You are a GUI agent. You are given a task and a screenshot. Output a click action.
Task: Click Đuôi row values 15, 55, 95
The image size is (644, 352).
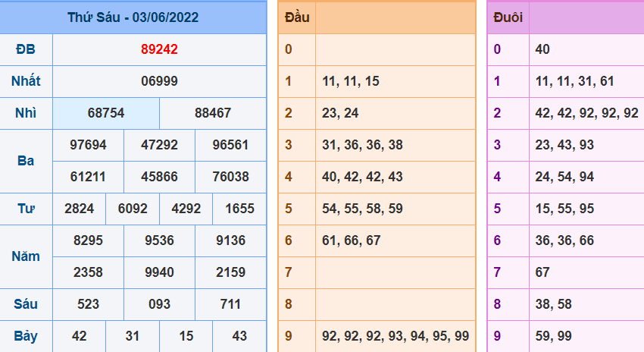tap(564, 209)
